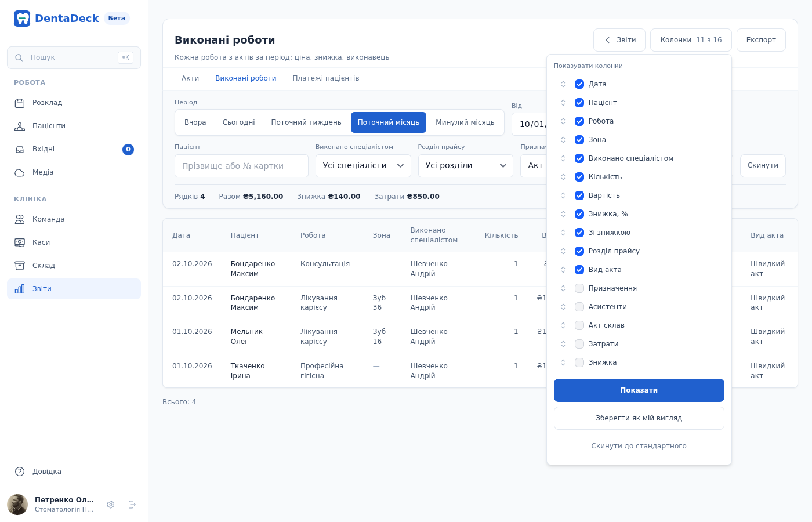Open Склад archive box icon
The image size is (812, 522).
pos(20,266)
